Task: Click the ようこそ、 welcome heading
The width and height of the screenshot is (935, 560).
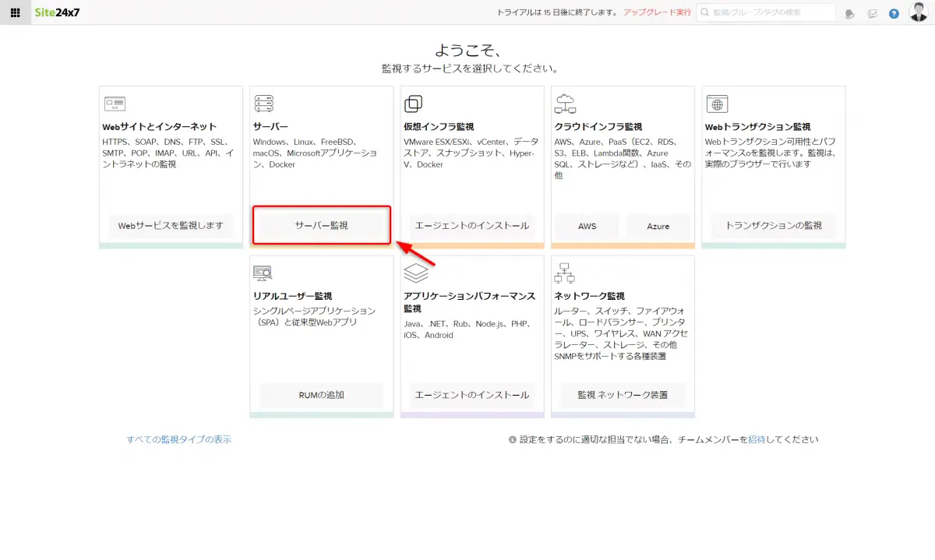Action: [470, 51]
